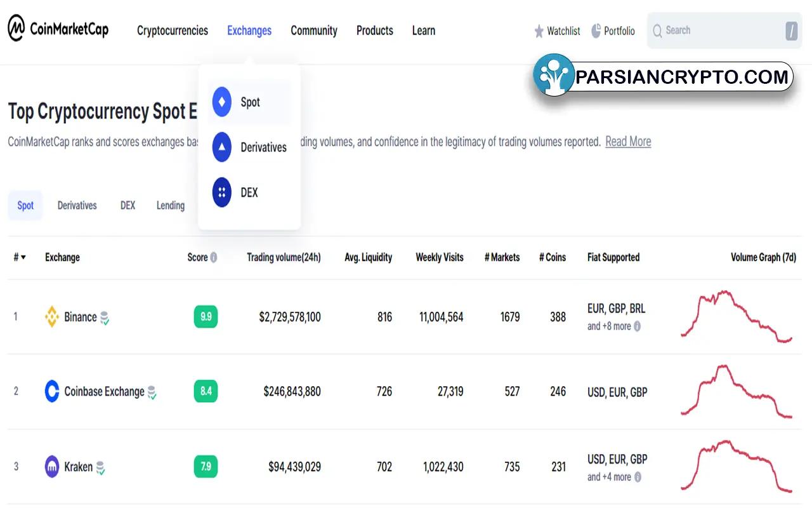Click Binance's 9.9 score badge

tap(206, 316)
